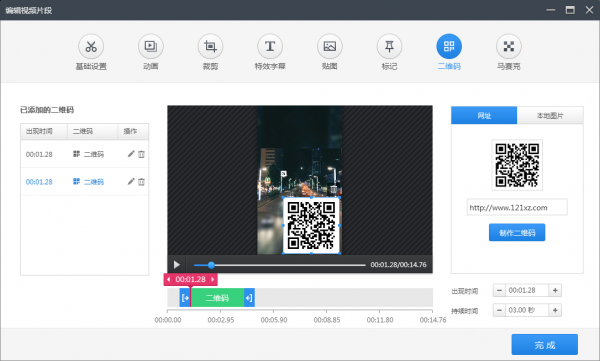
Task: Switch to the 网址 tab
Action: click(x=484, y=116)
